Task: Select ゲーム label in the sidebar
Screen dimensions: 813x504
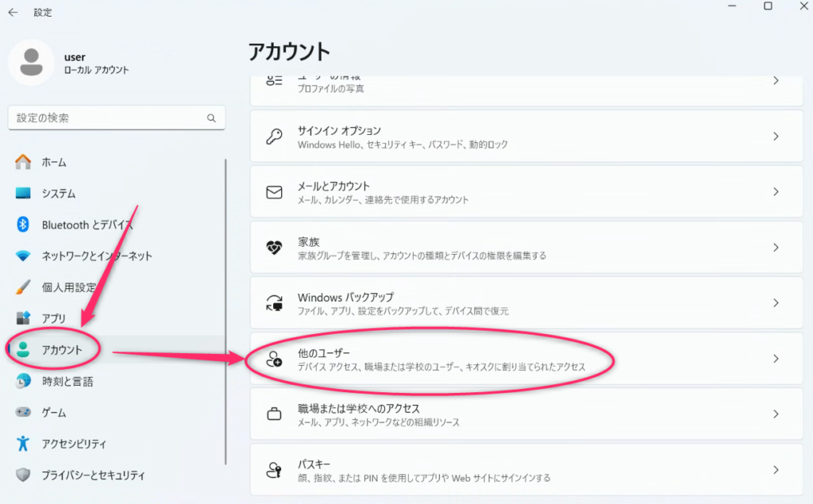Action: [x=54, y=413]
